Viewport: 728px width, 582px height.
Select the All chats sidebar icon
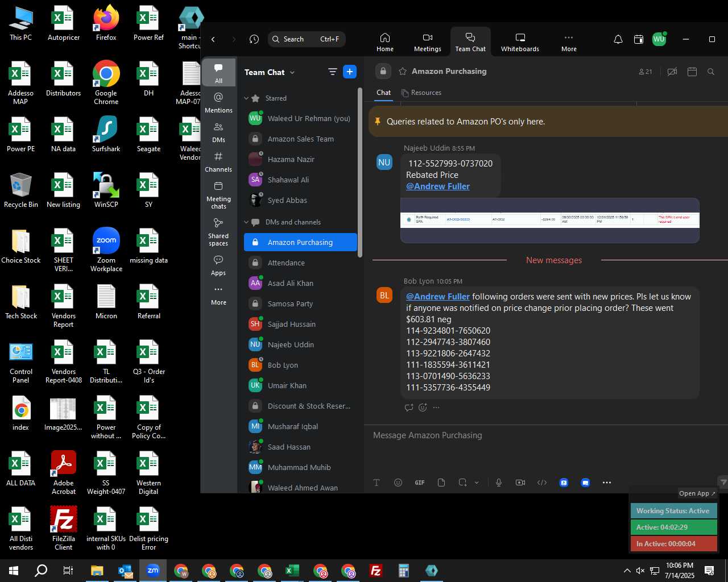coord(218,73)
